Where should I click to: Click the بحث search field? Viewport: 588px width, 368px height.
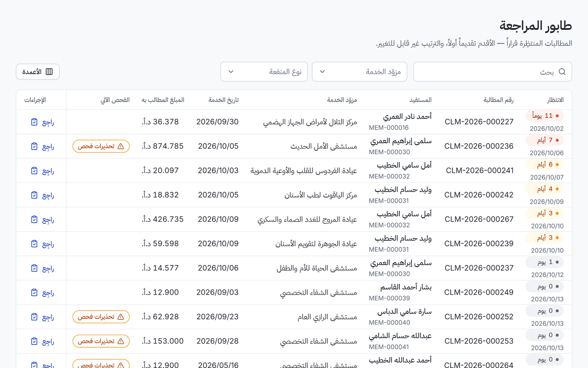click(492, 72)
